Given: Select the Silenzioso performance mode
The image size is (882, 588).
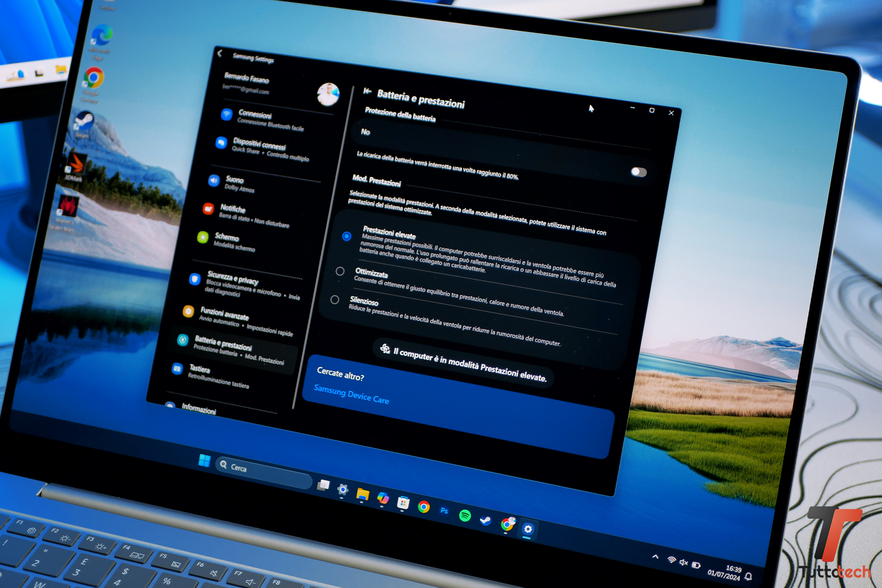Looking at the screenshot, I should 335,300.
